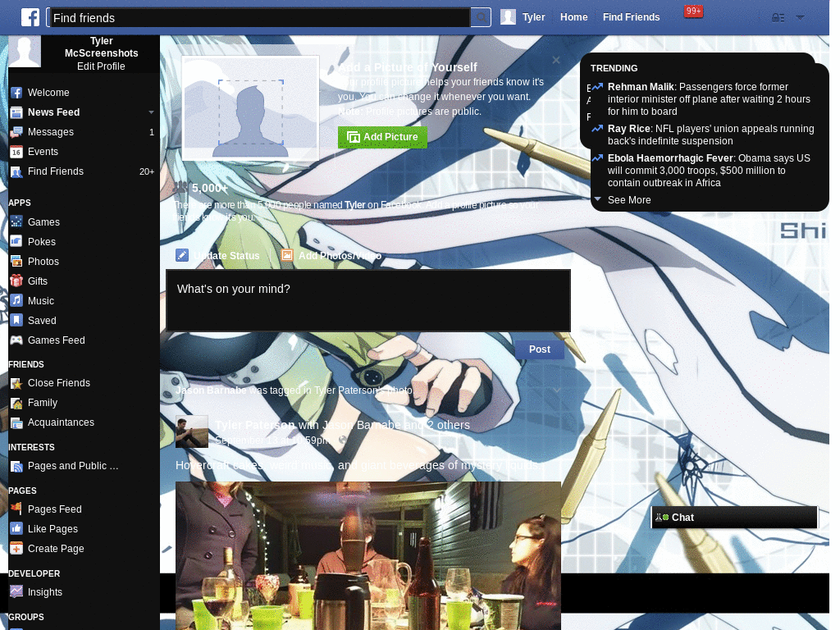The width and height of the screenshot is (840, 630).
Task: Open the post options chevron on Jason Barnabe story
Action: click(557, 390)
